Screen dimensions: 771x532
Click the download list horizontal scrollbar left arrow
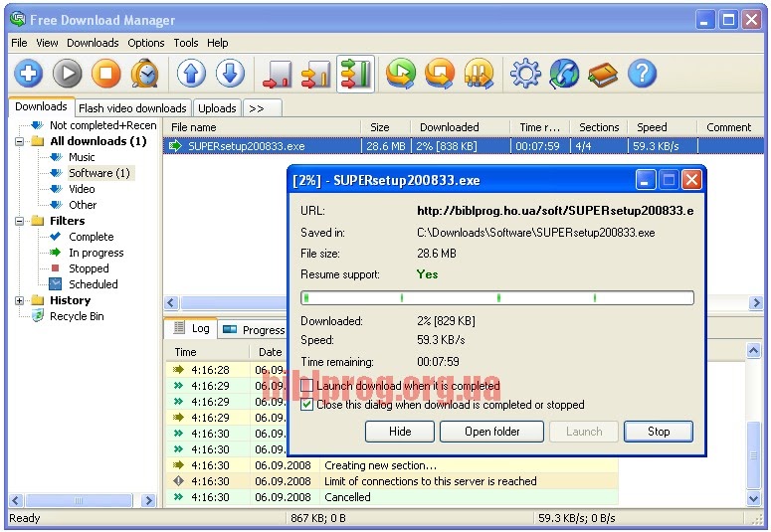tap(171, 303)
